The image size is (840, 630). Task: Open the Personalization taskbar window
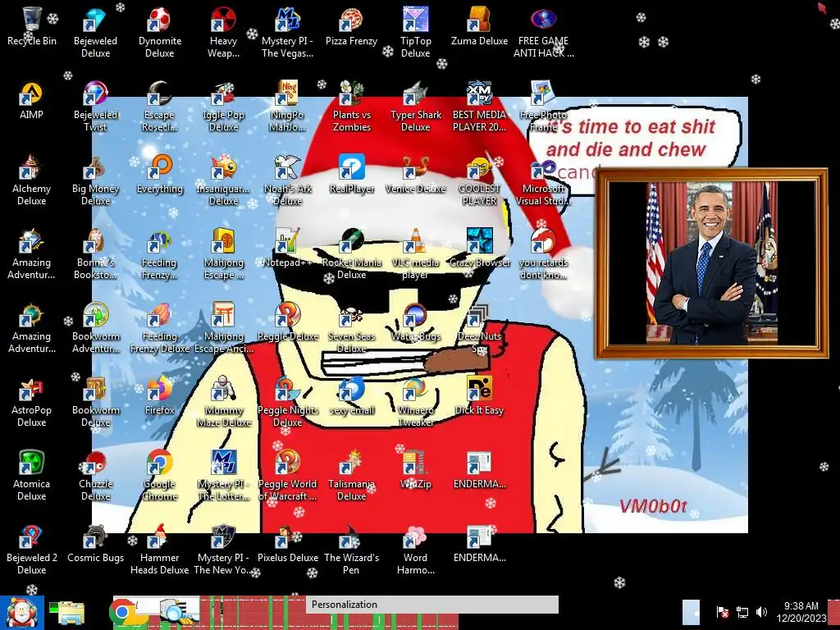click(x=431, y=605)
